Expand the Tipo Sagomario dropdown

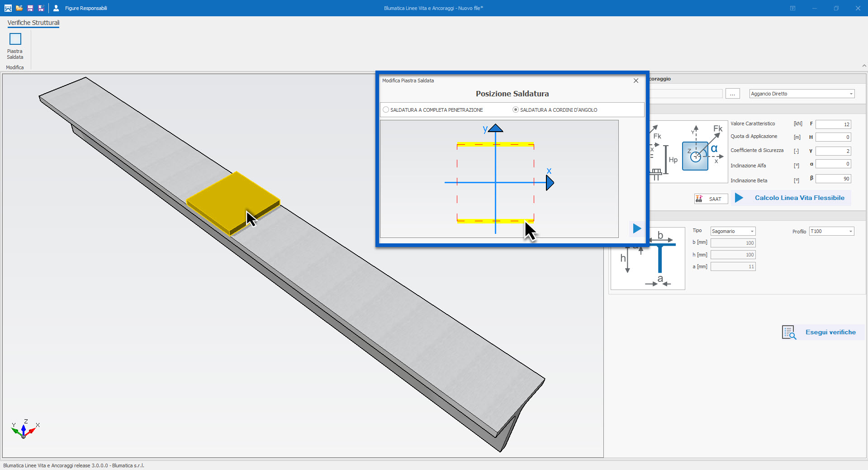(x=752, y=232)
